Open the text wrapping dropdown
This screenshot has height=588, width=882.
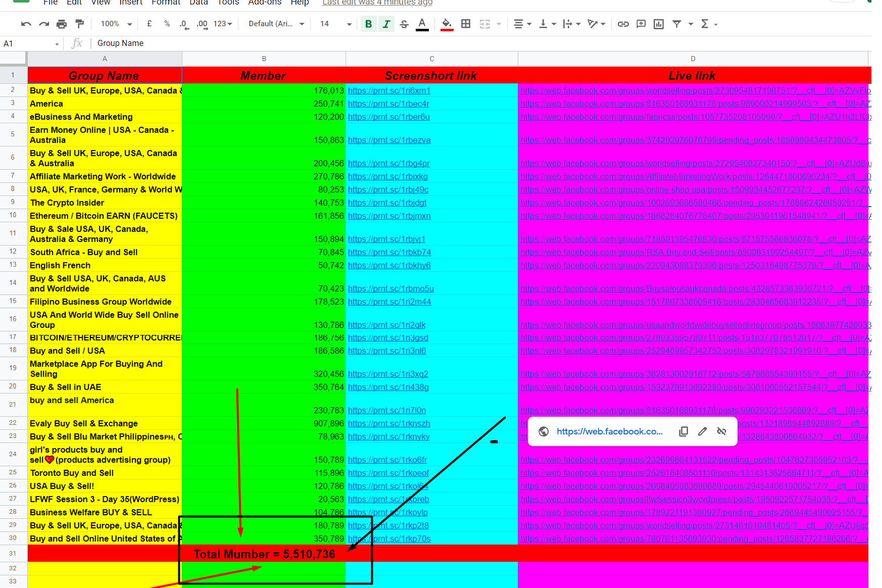tap(572, 24)
